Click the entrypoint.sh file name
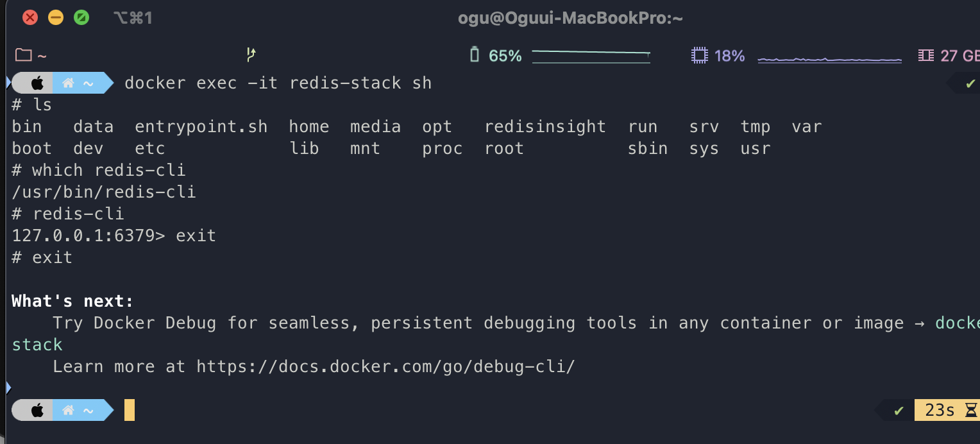 (201, 127)
